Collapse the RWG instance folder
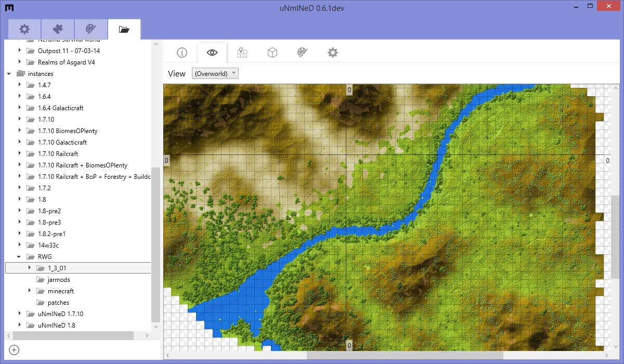 pos(19,256)
